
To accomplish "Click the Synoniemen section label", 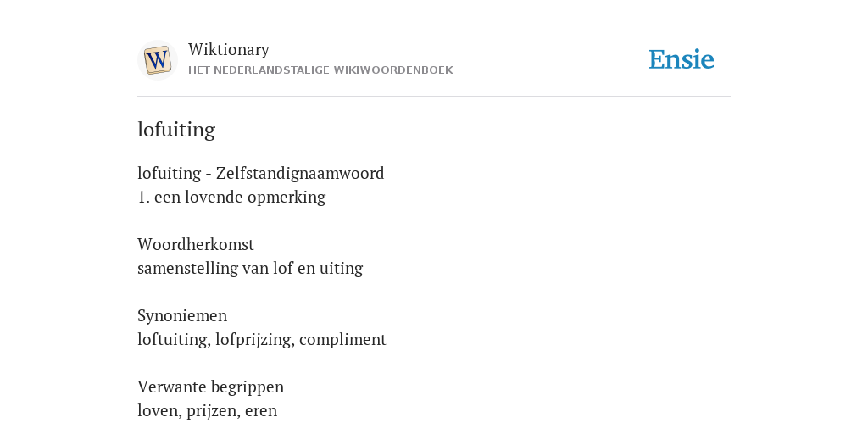I will click(182, 315).
